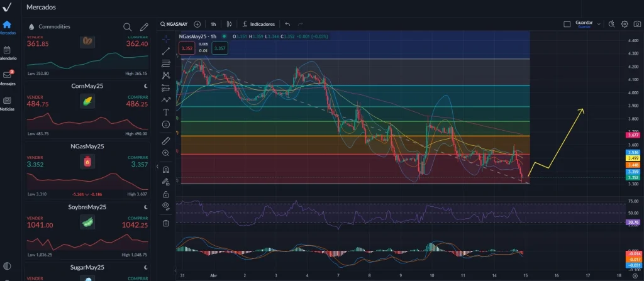The image size is (644, 281).
Task: Open NGASMAY symbol search
Action: click(174, 25)
